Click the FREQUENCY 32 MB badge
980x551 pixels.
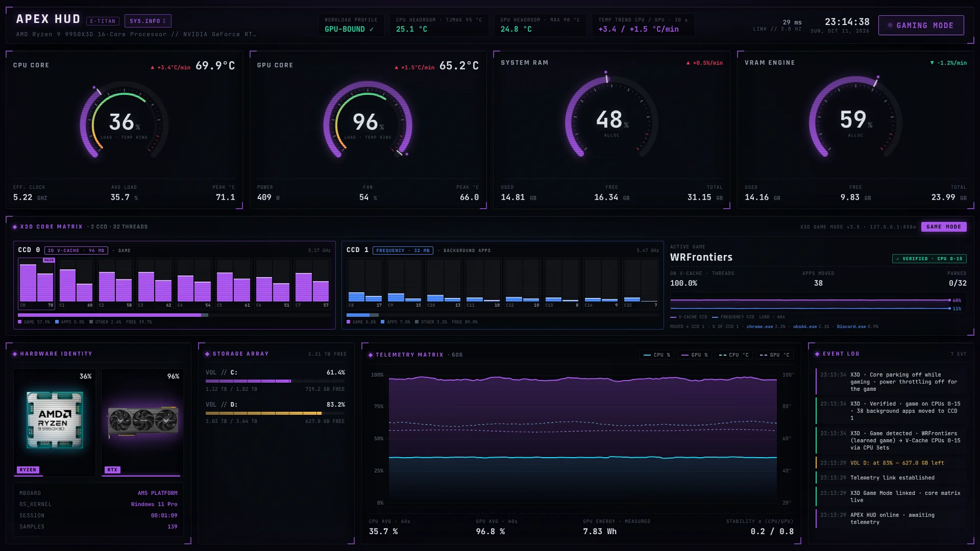pyautogui.click(x=403, y=251)
